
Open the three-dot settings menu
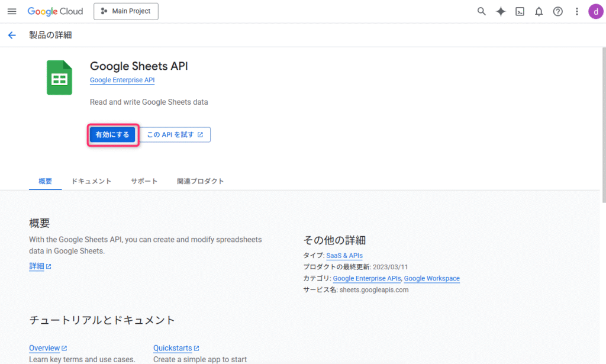click(x=576, y=12)
